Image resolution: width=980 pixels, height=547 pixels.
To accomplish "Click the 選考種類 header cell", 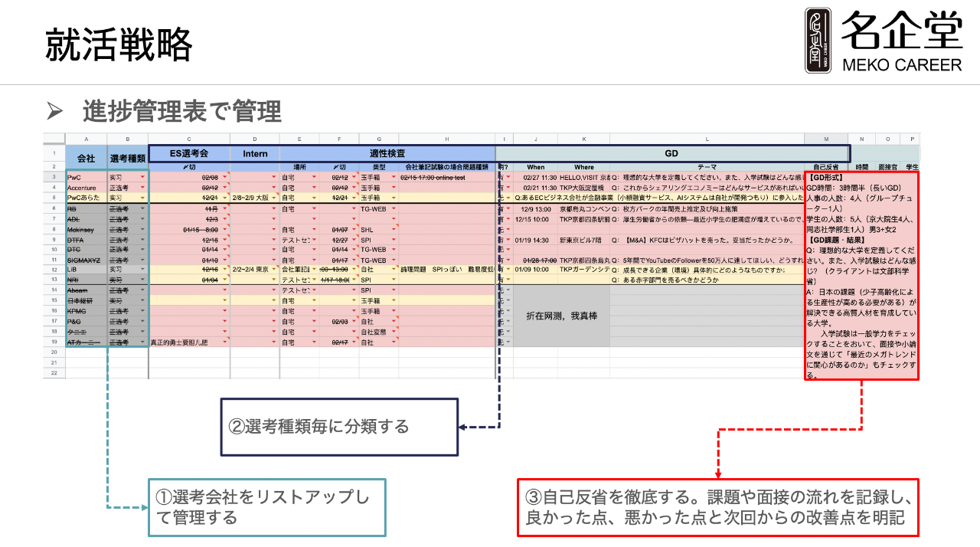I will (x=127, y=158).
